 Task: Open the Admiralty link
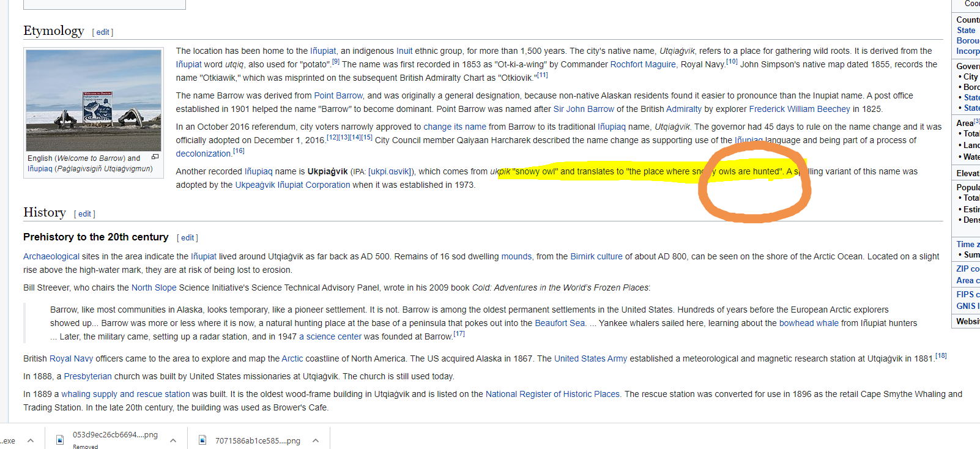pos(684,109)
